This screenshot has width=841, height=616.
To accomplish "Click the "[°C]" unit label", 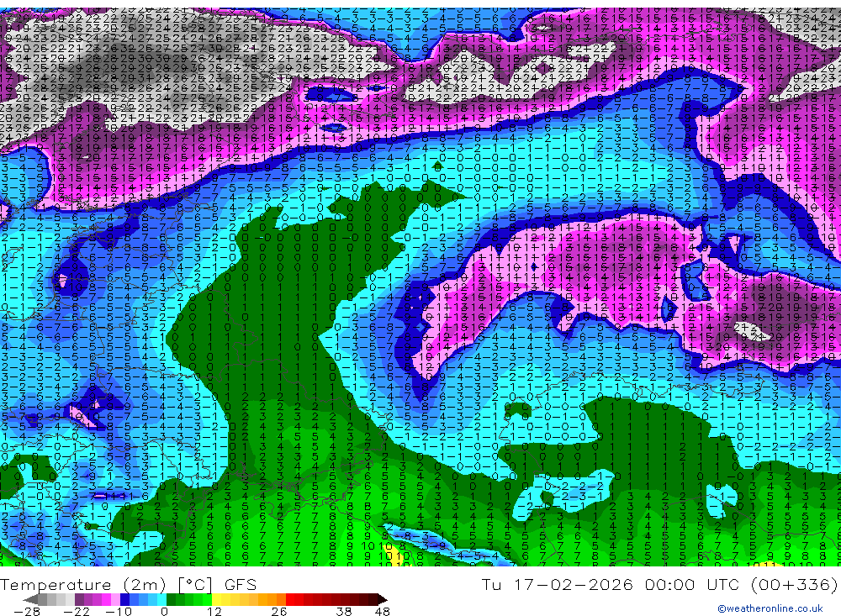I will click(195, 584).
